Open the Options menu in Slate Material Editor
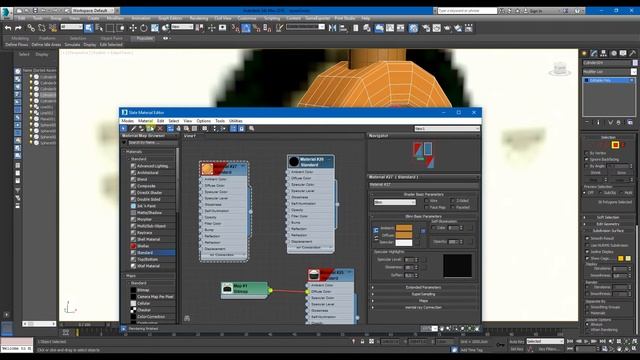Screen dimensions: 640x360 point(204,121)
